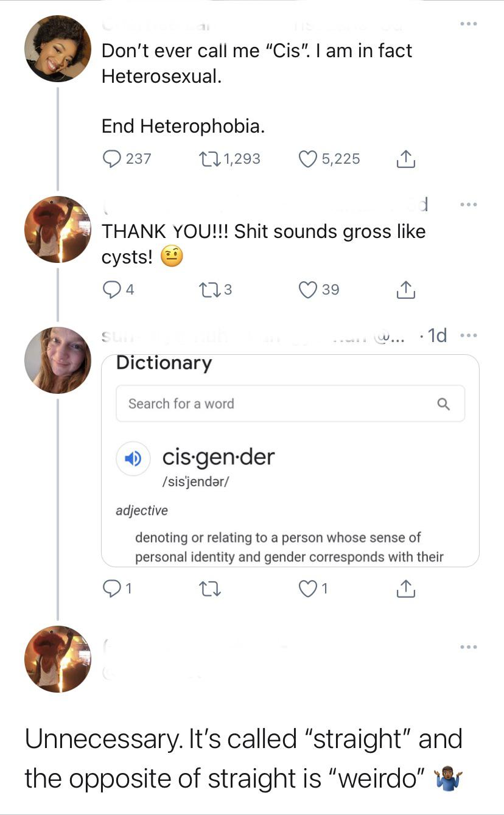Toggle the like heart on the dictionary reply
Viewport: 504px width, 815px height.
pos(307,588)
